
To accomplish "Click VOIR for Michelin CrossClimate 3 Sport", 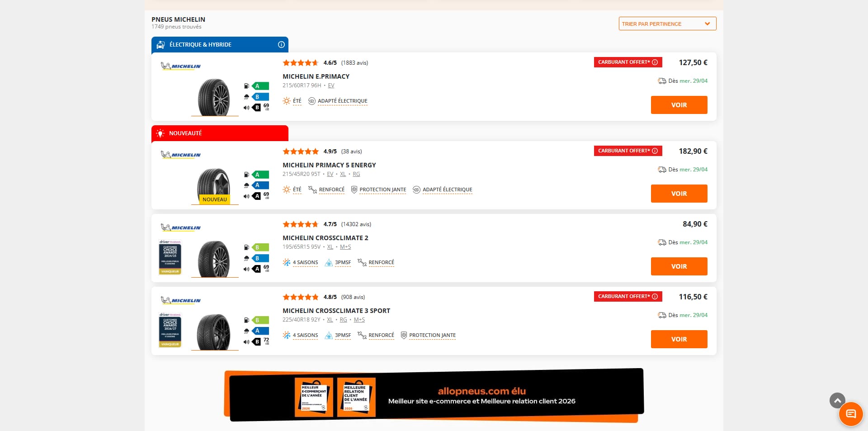I will pos(679,339).
